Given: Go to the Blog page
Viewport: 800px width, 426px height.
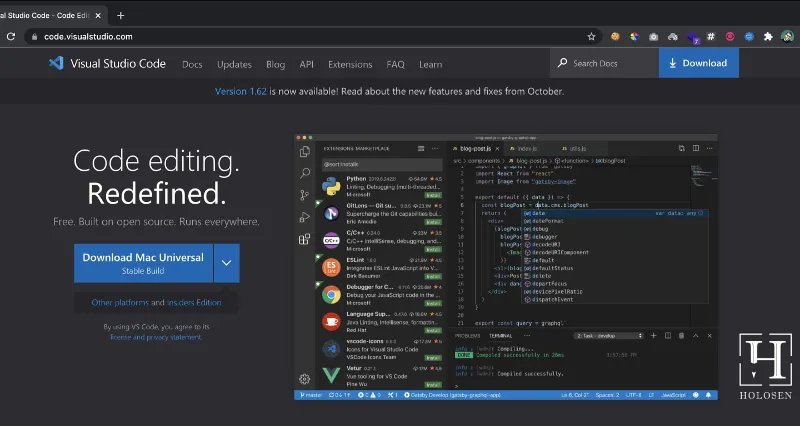Looking at the screenshot, I should point(276,64).
